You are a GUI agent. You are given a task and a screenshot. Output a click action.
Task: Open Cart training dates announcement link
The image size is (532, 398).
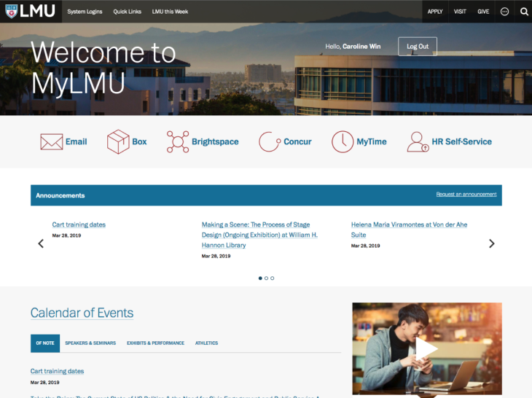pos(79,225)
